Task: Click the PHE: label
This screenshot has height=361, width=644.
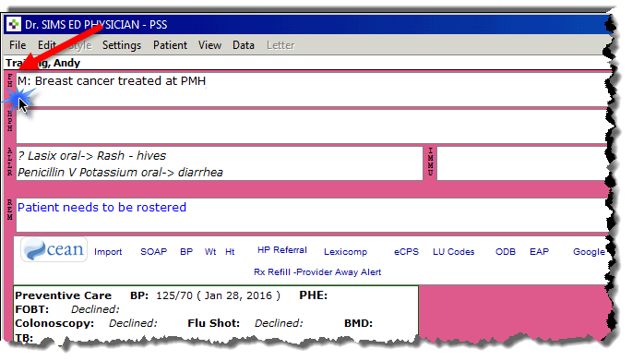Action: 313,295
